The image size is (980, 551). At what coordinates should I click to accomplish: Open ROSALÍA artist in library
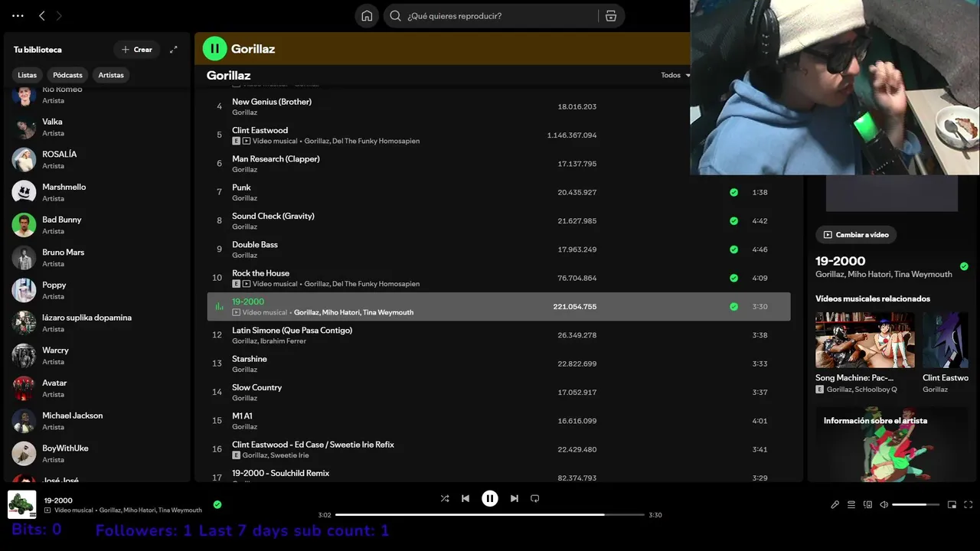[x=96, y=160]
